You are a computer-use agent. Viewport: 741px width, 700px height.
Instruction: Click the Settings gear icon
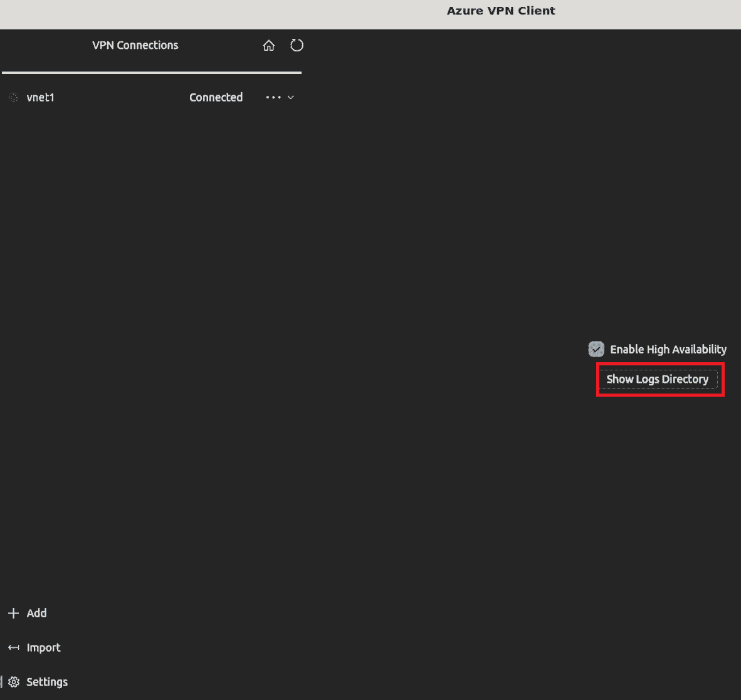(14, 682)
